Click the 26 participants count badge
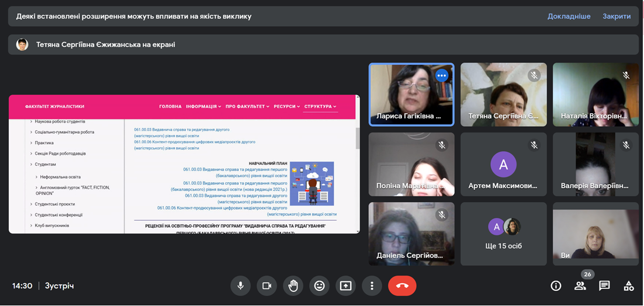Image resolution: width=644 pixels, height=306 pixels. [x=587, y=274]
